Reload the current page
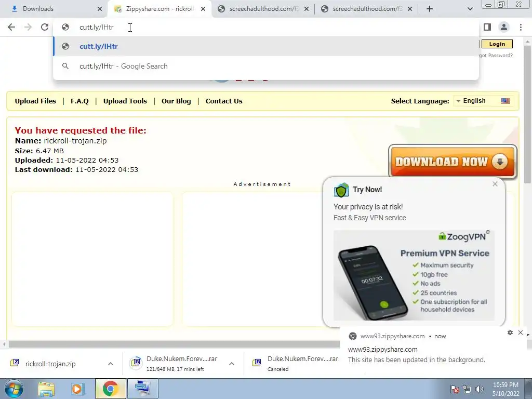This screenshot has width=532, height=399. coord(45,27)
